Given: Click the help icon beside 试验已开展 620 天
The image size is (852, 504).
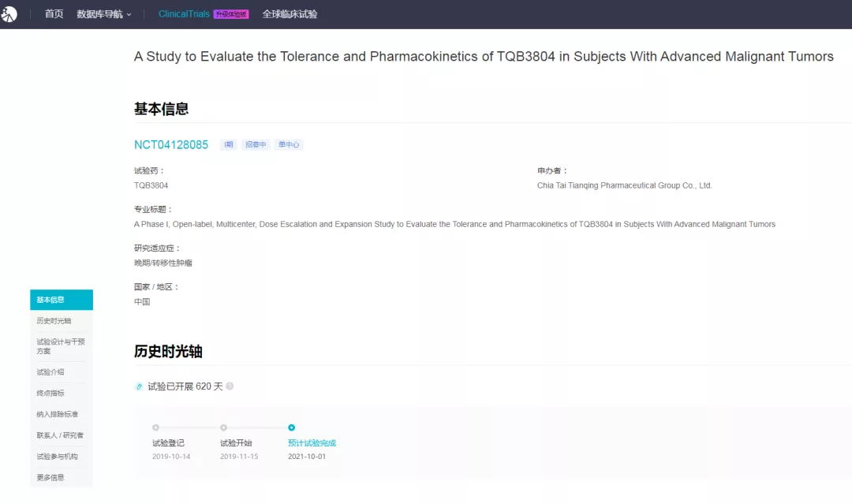Looking at the screenshot, I should (x=230, y=386).
